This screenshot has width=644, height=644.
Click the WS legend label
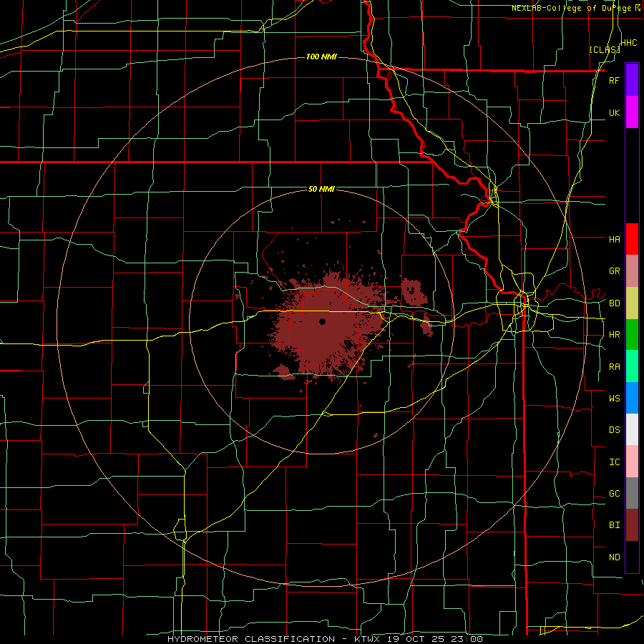pos(614,398)
